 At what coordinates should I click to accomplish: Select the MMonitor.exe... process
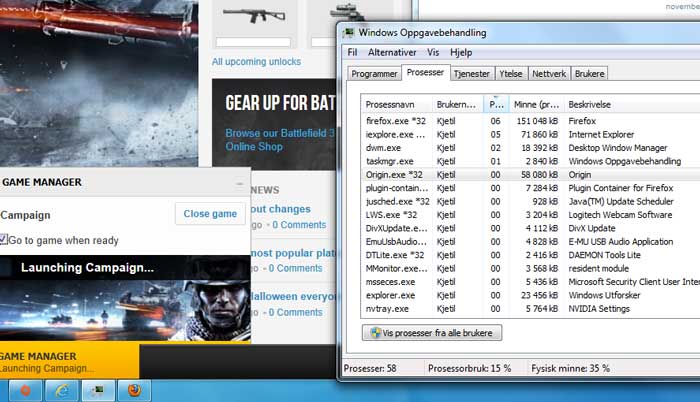pos(531,268)
